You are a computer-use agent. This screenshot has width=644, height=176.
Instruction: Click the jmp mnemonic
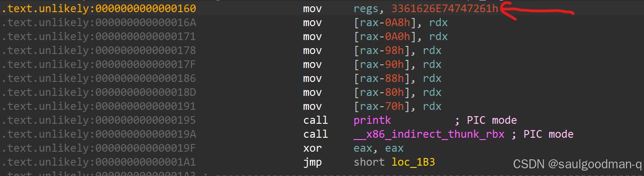[313, 162]
